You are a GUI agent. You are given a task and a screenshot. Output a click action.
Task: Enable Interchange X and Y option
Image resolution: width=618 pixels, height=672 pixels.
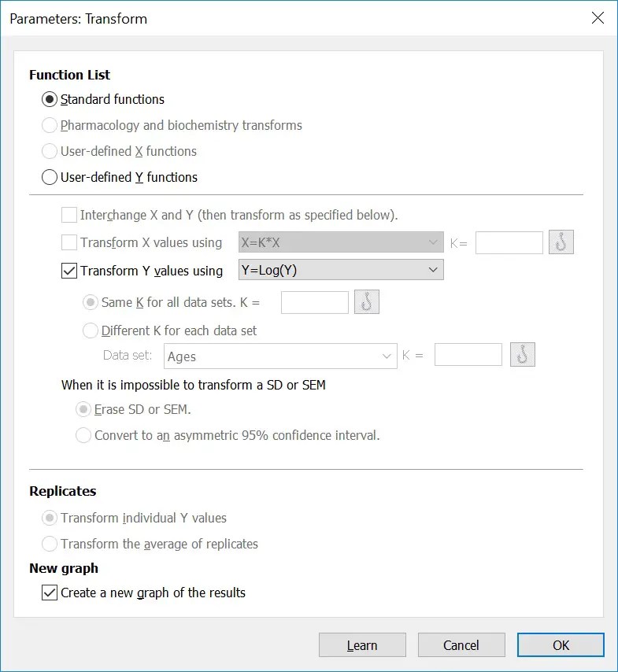click(68, 214)
